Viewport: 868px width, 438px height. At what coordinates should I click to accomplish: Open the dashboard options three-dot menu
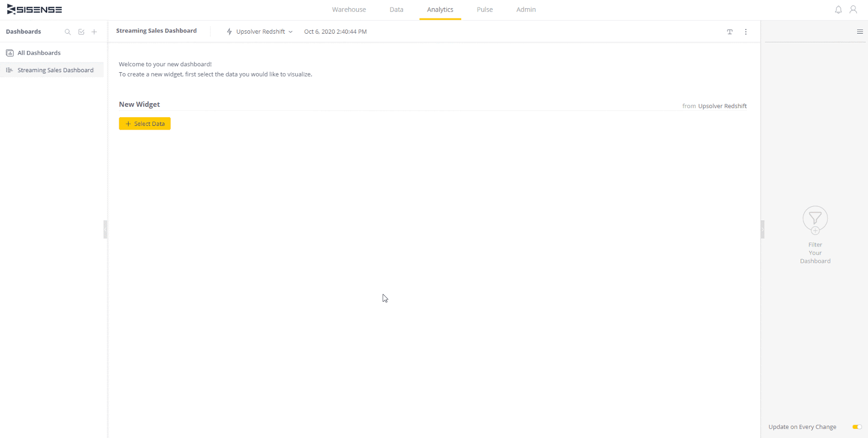coord(746,32)
